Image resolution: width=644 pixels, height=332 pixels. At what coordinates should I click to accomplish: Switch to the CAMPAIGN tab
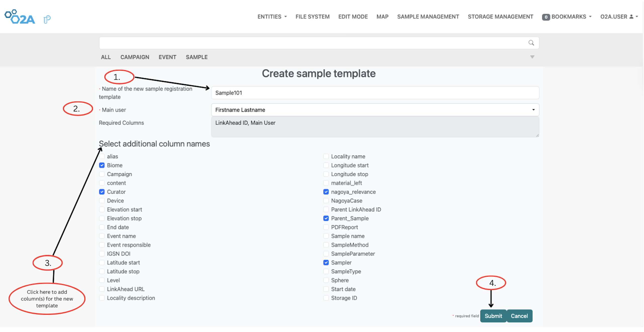pyautogui.click(x=135, y=57)
